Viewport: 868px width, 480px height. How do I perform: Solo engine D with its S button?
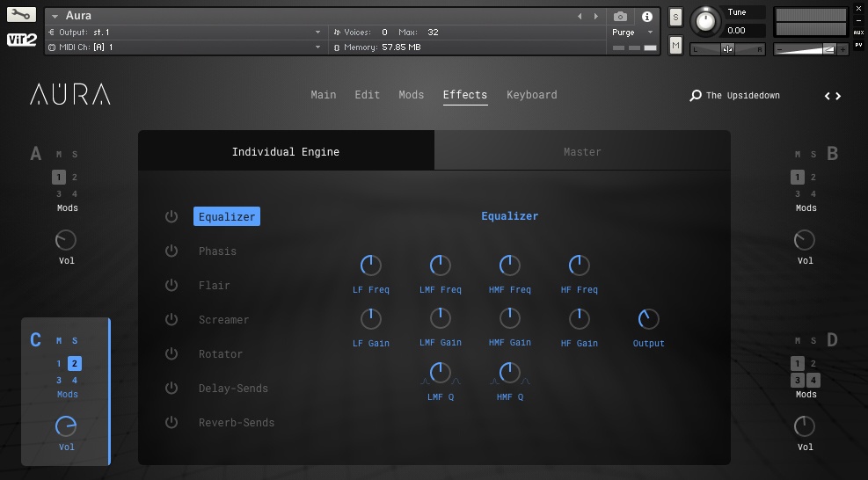tap(813, 340)
